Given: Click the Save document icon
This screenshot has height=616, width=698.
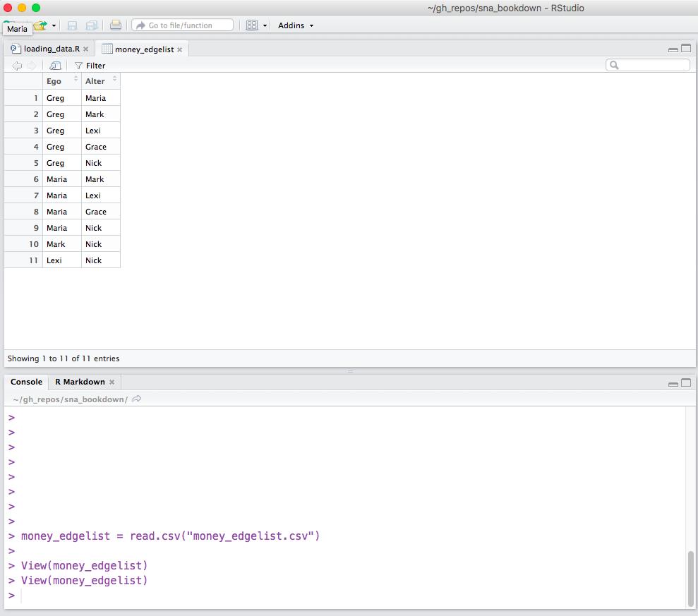Looking at the screenshot, I should coord(72,25).
